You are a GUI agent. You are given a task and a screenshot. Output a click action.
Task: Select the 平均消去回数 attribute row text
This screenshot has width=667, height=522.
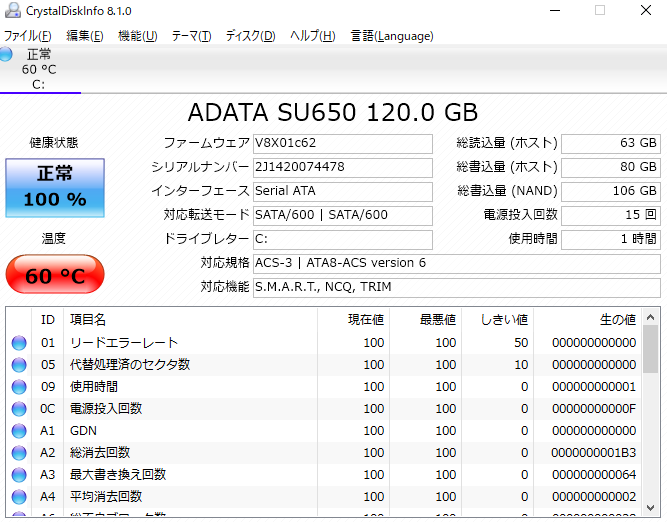pos(106,497)
